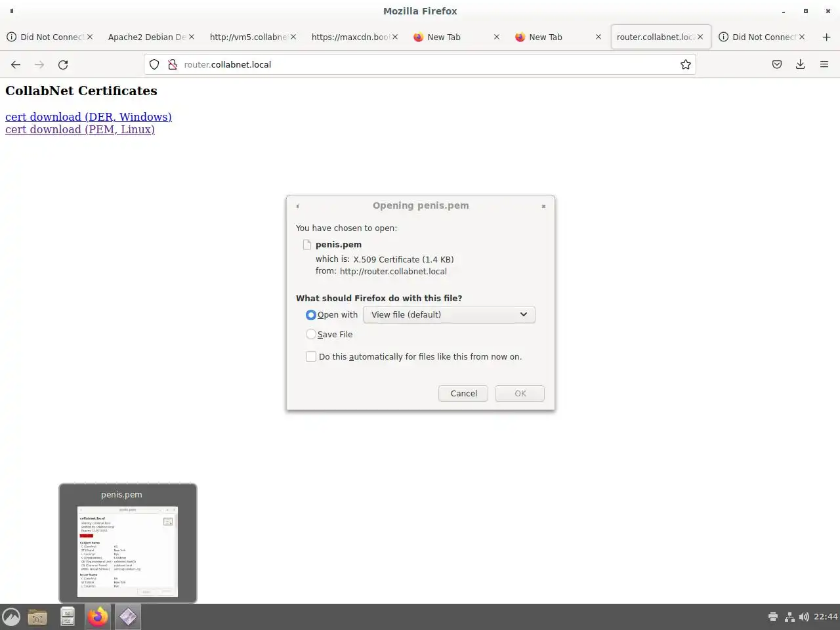Open the tracking protection shield icon
Screen dimensions: 840x630
coord(154,64)
